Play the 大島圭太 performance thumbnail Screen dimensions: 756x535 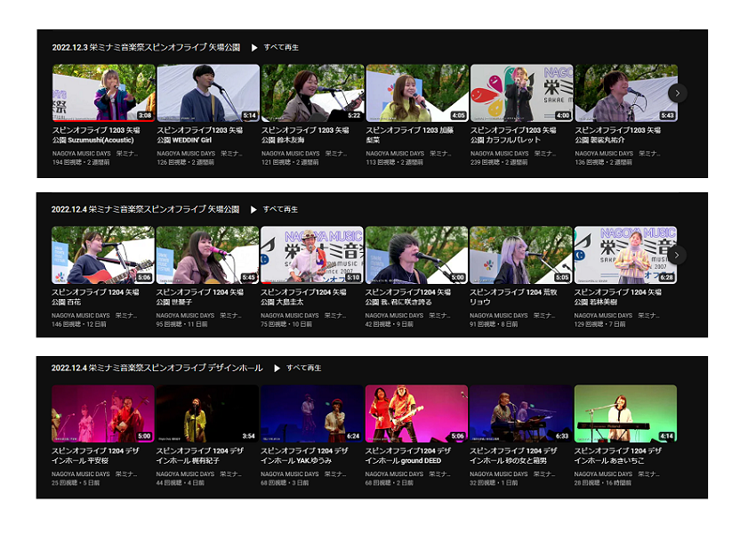click(x=312, y=255)
